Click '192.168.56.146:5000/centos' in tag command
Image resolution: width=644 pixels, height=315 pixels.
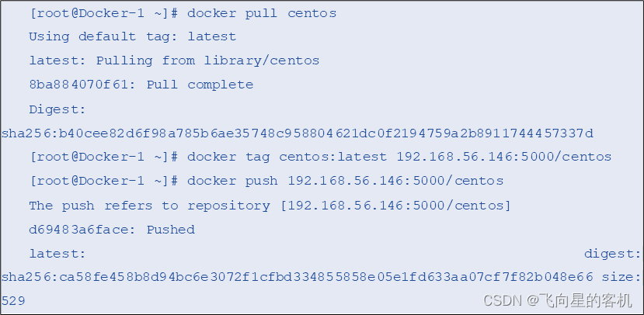pos(504,157)
